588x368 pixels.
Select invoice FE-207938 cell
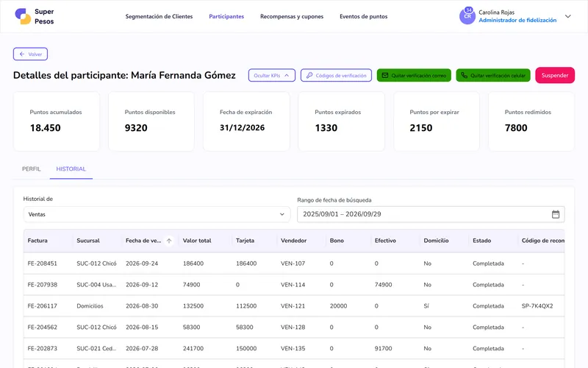click(43, 285)
